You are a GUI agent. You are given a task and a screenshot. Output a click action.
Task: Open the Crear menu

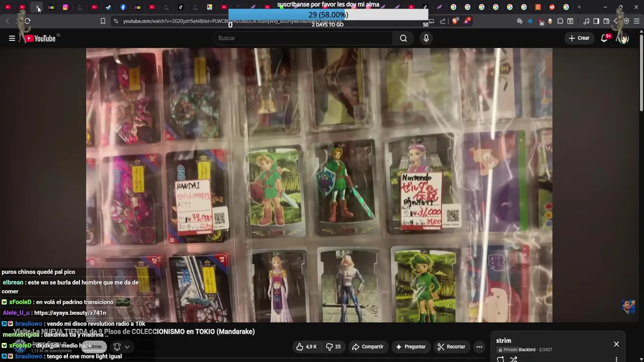point(579,38)
